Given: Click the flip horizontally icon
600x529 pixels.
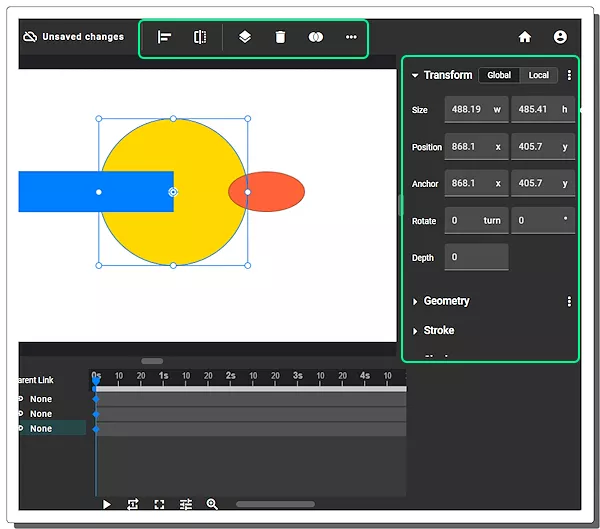Looking at the screenshot, I should [200, 37].
